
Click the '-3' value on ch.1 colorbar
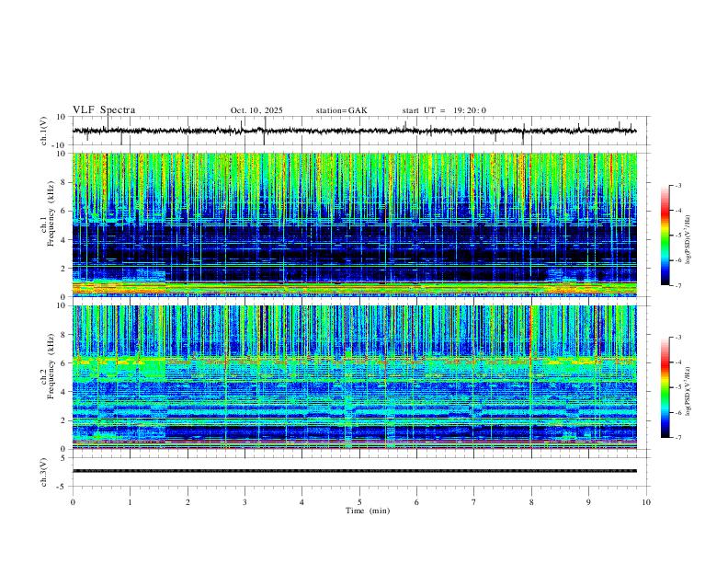coord(677,185)
